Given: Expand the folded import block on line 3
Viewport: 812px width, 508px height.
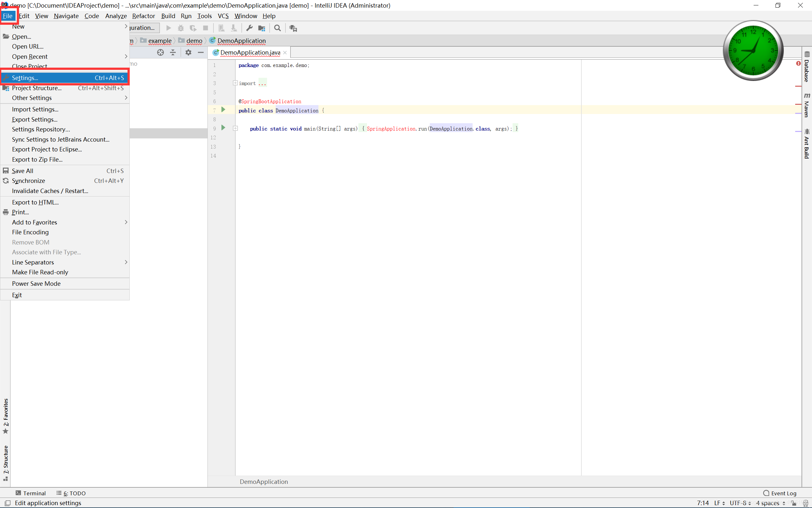Looking at the screenshot, I should click(x=235, y=83).
